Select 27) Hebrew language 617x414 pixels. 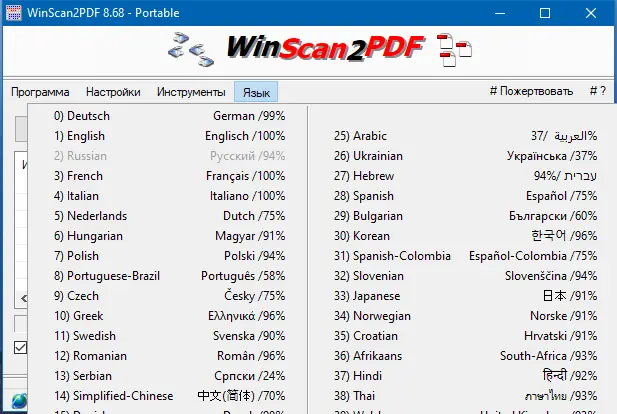464,176
